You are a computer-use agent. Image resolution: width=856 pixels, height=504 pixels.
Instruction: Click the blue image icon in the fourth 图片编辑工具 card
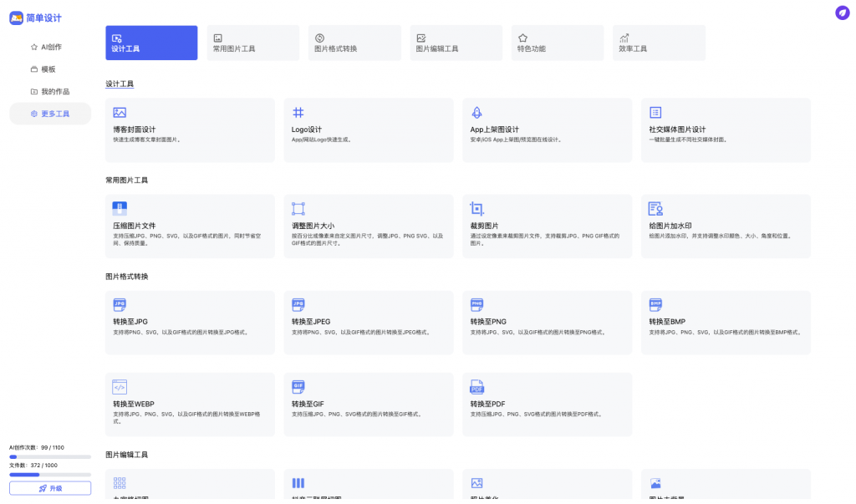pyautogui.click(x=655, y=483)
